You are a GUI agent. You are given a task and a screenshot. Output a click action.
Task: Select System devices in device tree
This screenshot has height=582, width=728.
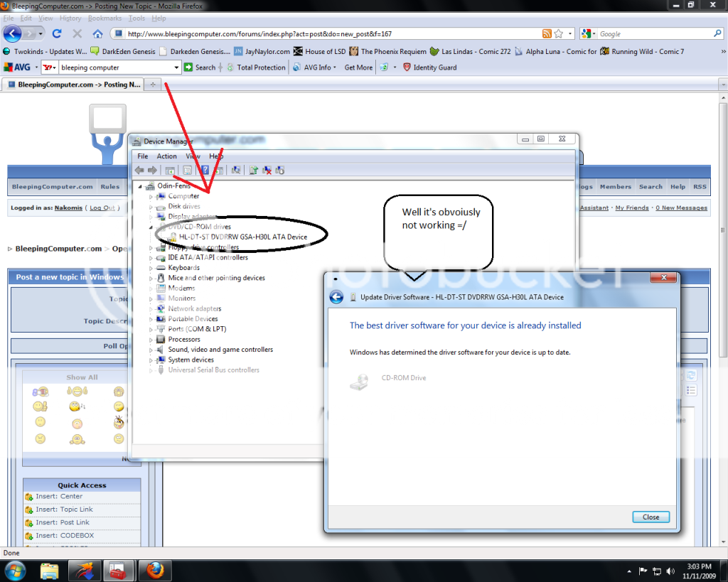point(191,360)
